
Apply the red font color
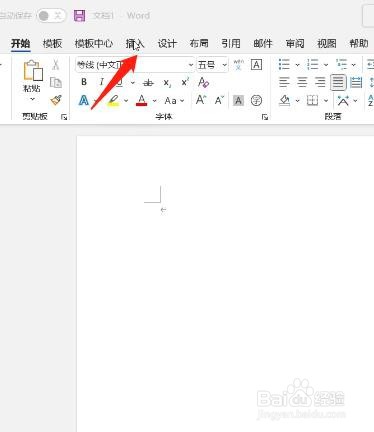click(x=142, y=100)
